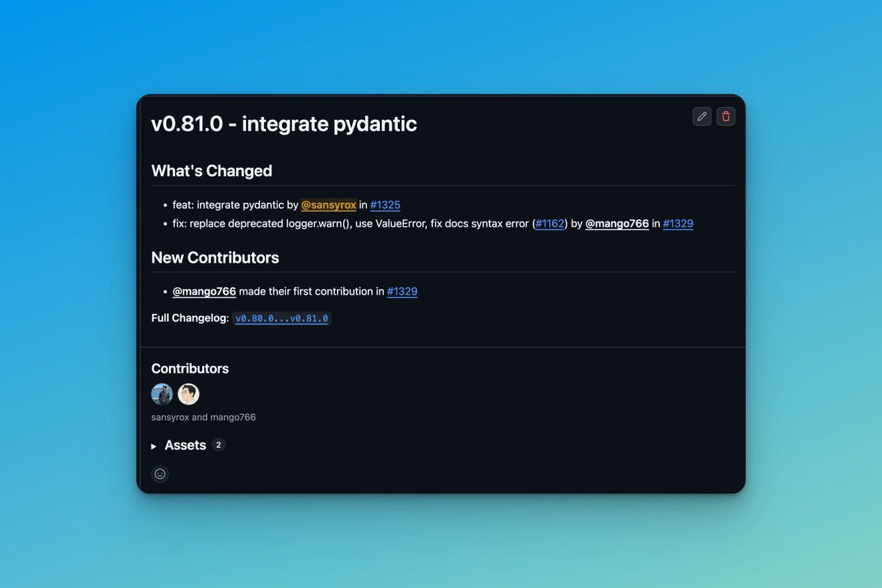Screen dimensions: 882x588
Task: Open #1329 link in first contribution line
Action: [x=402, y=292]
